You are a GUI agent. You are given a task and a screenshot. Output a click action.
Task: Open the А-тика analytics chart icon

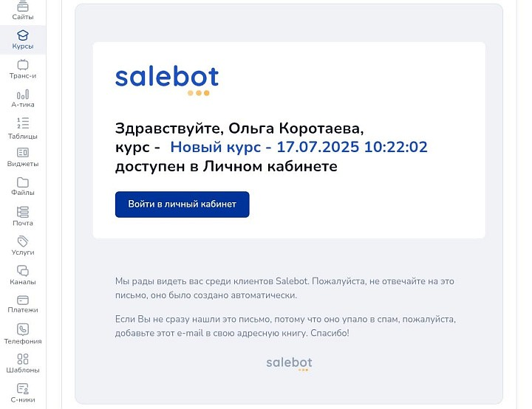22,94
